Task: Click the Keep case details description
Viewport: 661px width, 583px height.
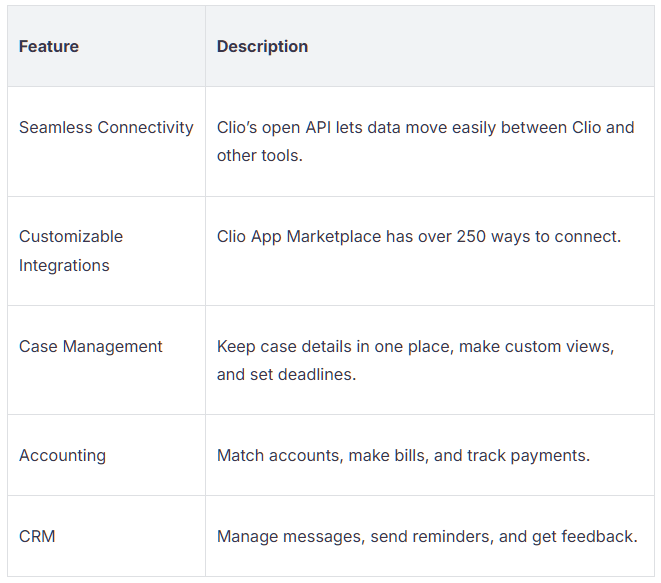Action: (x=415, y=360)
